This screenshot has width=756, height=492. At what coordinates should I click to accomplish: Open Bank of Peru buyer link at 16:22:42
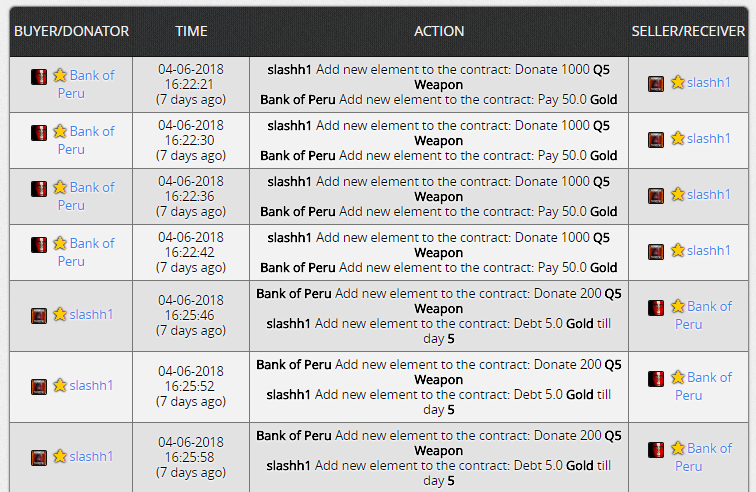(x=86, y=252)
